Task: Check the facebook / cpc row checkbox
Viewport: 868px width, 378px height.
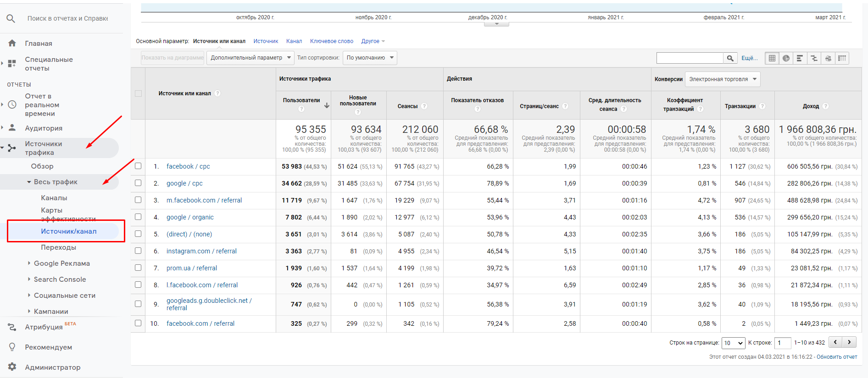Action: 138,166
